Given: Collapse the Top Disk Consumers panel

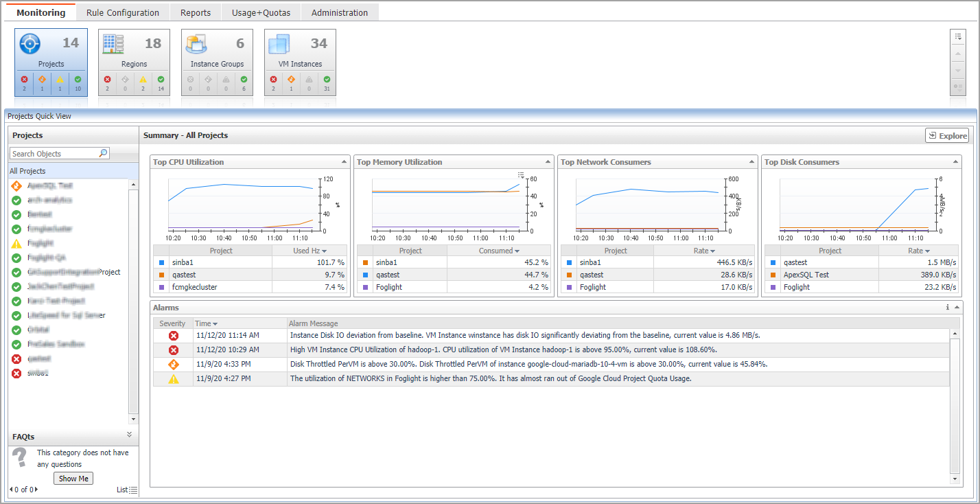Looking at the screenshot, I should coord(955,162).
